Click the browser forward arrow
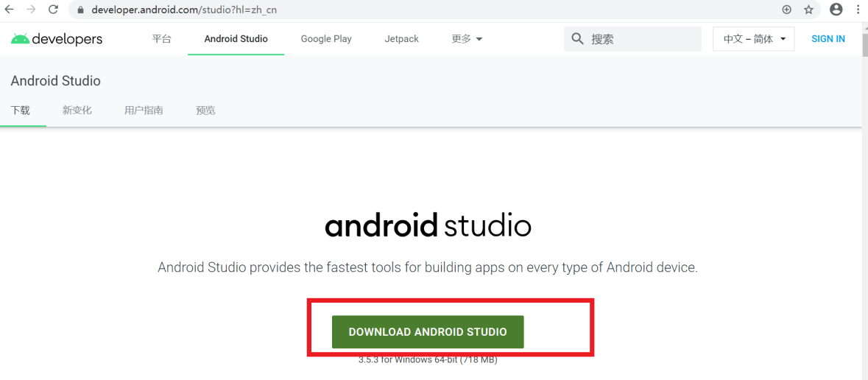 click(x=31, y=10)
